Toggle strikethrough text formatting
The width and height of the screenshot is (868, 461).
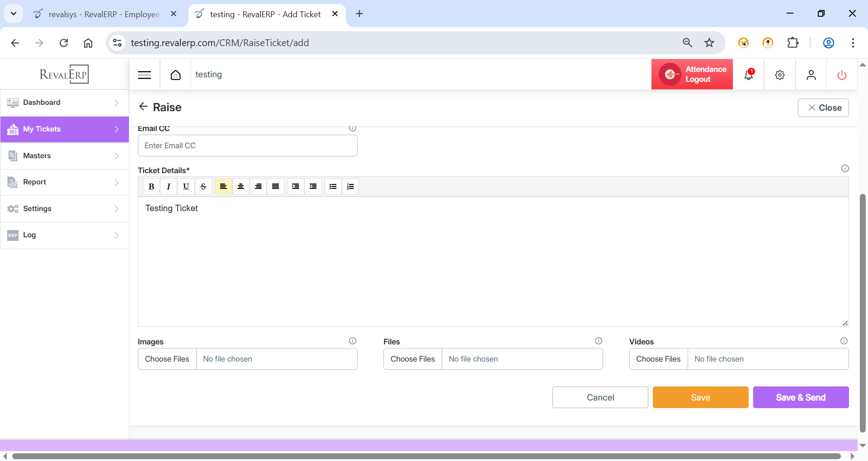203,186
